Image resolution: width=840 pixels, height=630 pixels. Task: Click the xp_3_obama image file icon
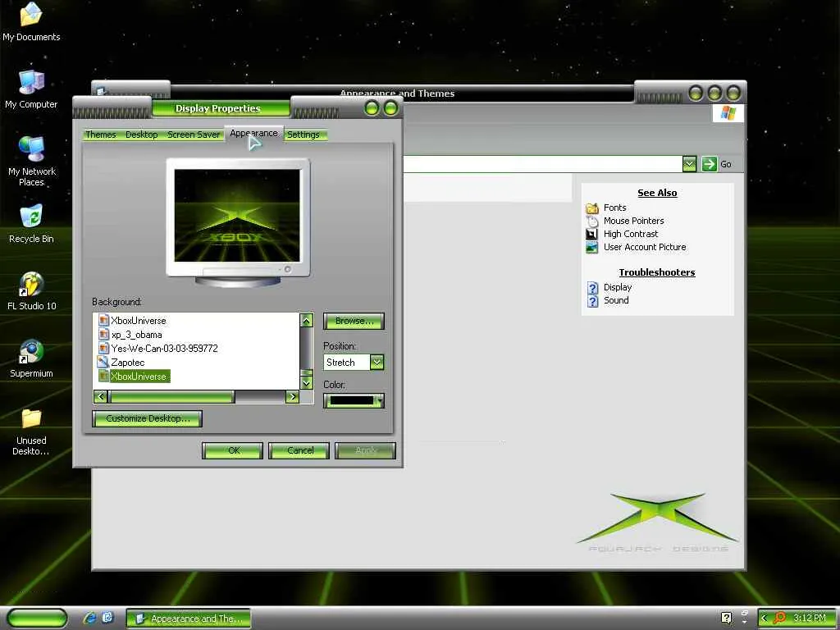103,335
